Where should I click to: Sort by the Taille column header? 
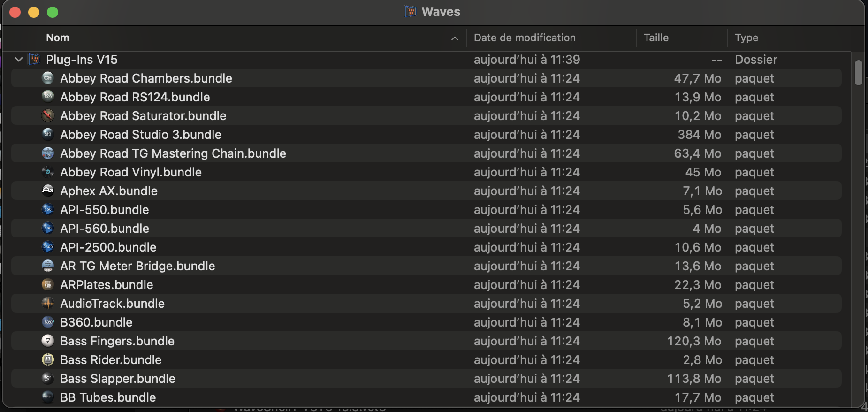click(x=656, y=38)
